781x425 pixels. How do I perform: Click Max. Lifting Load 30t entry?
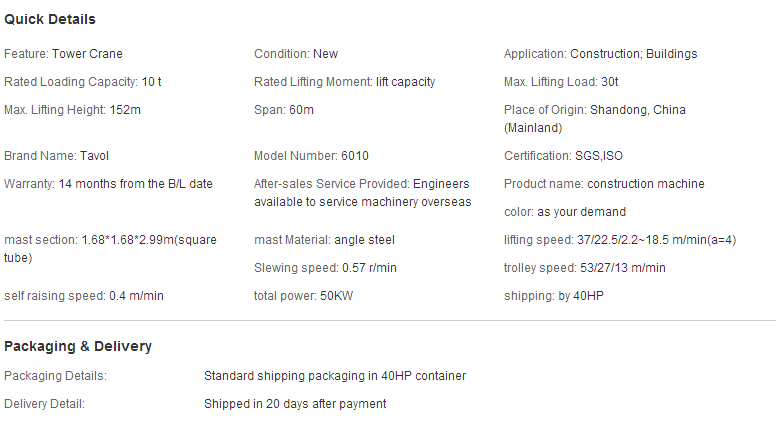561,82
